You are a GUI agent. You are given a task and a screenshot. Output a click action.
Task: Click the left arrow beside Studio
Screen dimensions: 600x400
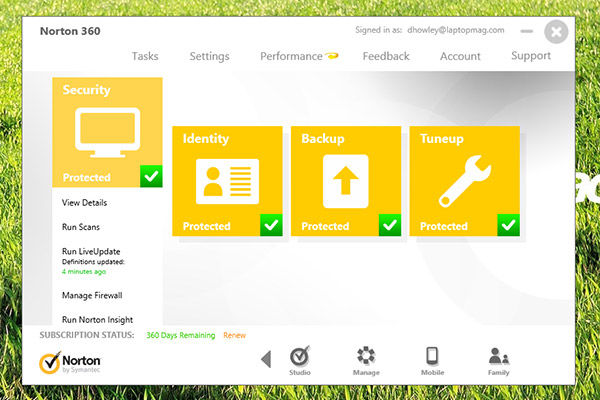click(x=266, y=359)
